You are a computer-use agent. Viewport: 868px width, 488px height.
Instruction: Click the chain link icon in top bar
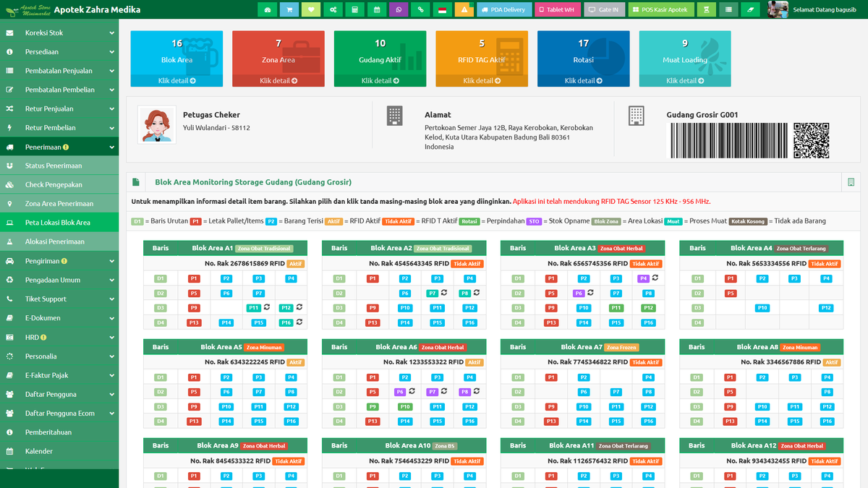[x=420, y=9]
